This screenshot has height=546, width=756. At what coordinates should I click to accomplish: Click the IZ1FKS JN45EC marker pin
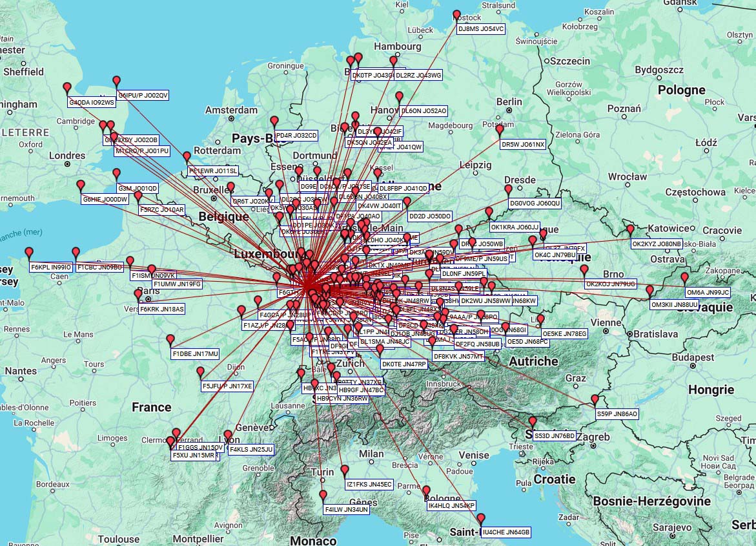point(345,470)
